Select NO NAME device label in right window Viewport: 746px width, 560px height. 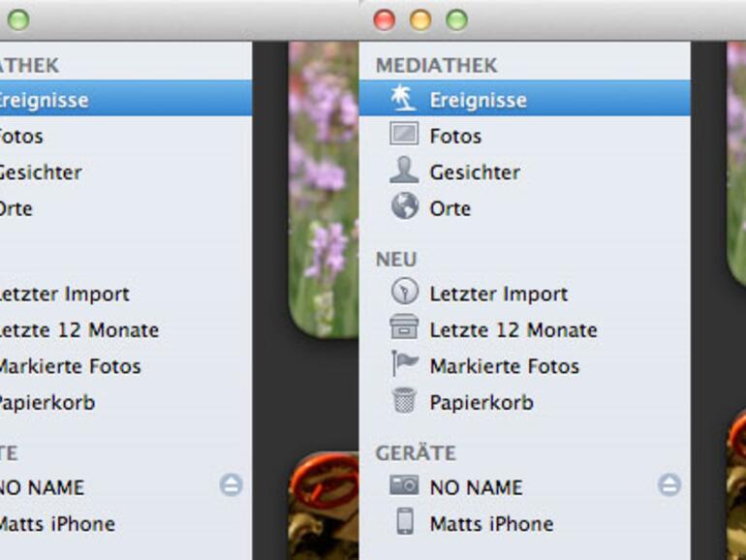tap(476, 487)
